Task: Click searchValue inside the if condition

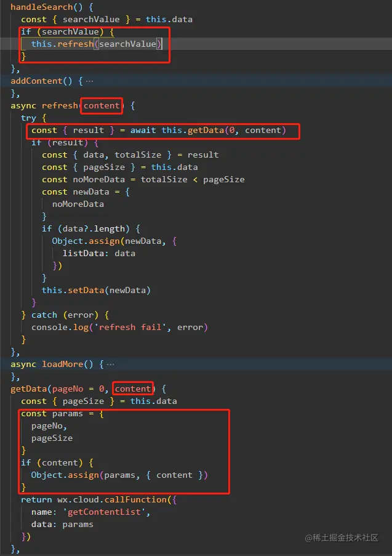Action: 70,32
